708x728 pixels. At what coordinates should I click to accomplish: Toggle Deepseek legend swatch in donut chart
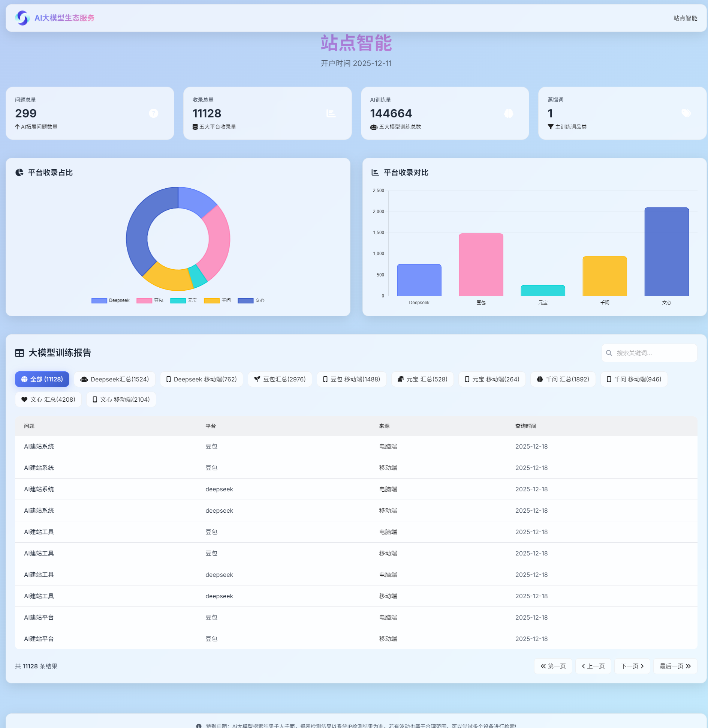99,300
